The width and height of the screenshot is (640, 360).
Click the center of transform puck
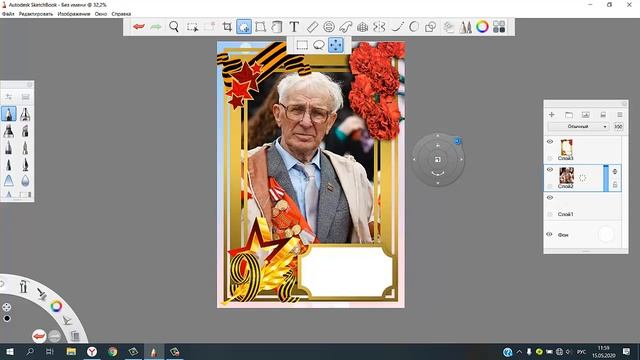(438, 160)
